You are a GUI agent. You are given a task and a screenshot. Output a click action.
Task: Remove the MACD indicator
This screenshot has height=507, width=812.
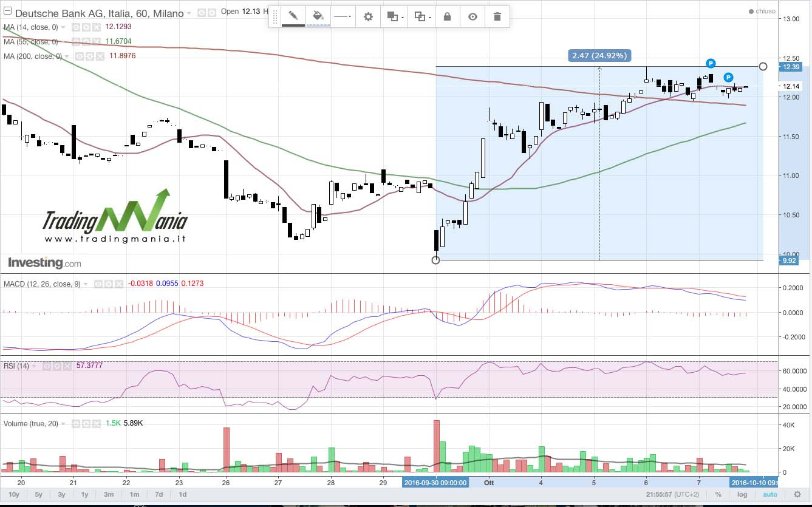[x=118, y=284]
